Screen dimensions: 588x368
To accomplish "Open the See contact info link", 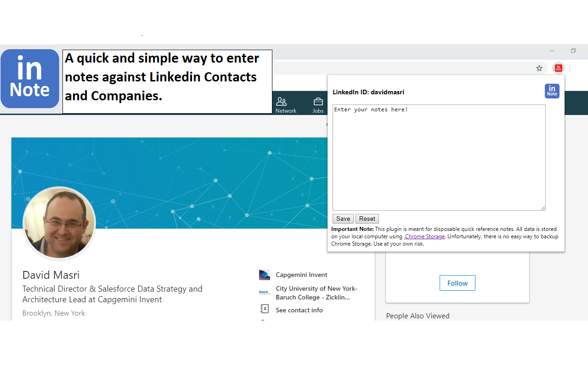I will coord(299,310).
